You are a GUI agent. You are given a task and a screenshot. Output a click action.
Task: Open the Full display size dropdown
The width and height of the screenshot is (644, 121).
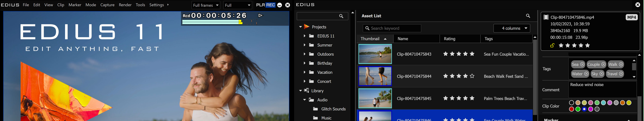(238, 5)
